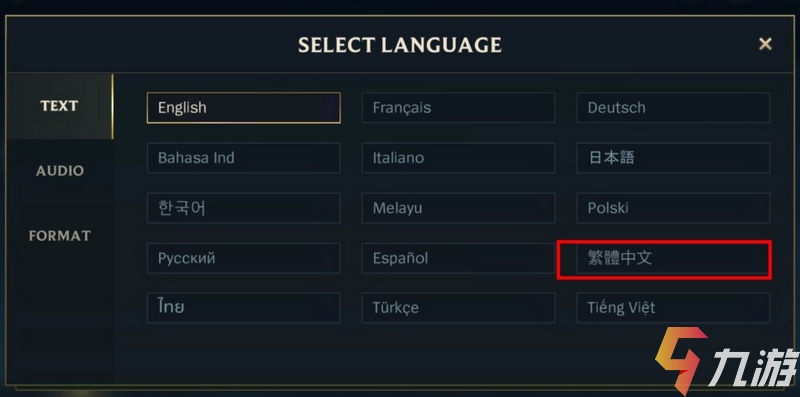
Task: Switch to the AUDIO tab
Action: [x=60, y=170]
